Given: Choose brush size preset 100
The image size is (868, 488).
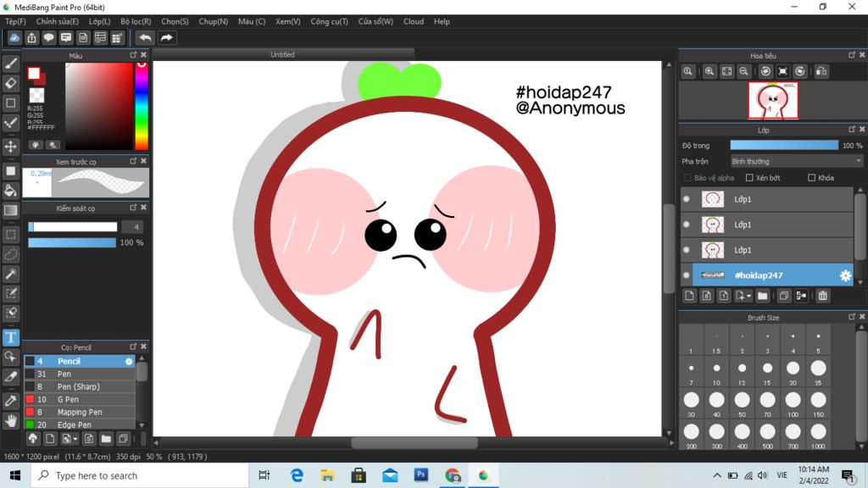Looking at the screenshot, I should [x=793, y=402].
